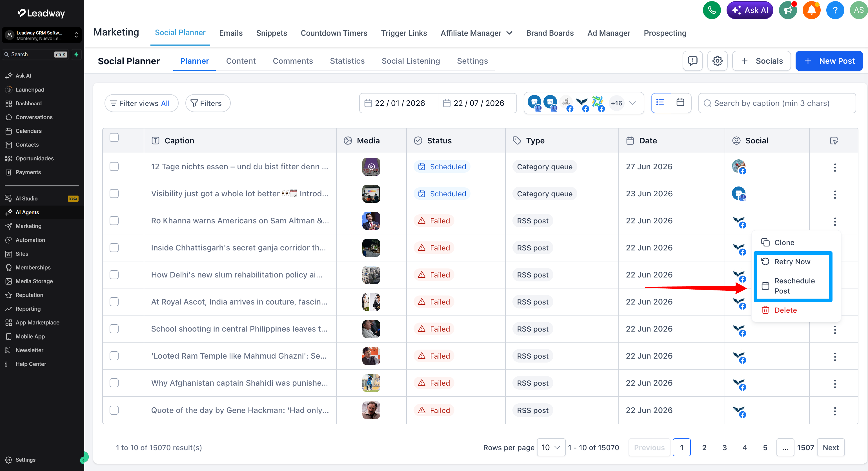Open three-dot menu for Looted Ram Temple post

click(x=835, y=356)
